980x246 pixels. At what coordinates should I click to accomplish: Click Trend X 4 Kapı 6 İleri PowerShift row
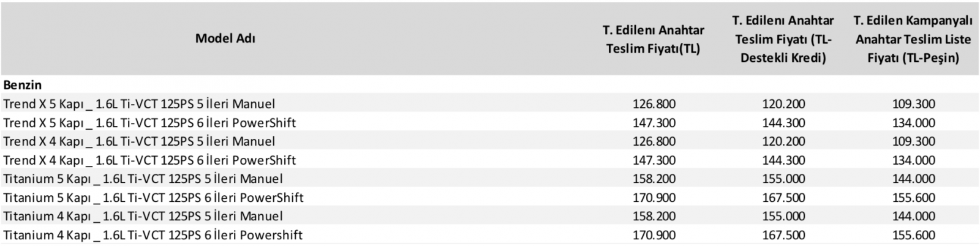(x=490, y=160)
